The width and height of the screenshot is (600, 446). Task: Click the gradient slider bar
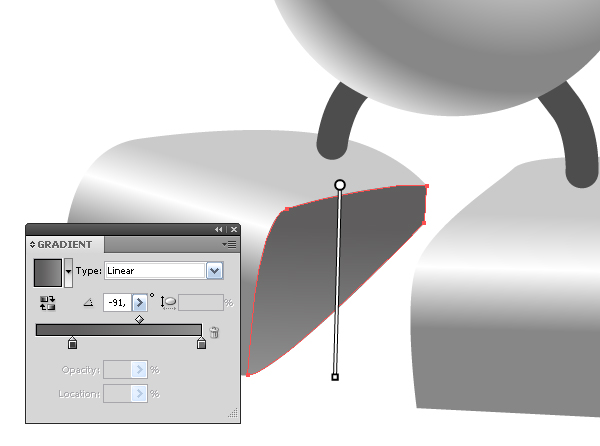click(119, 330)
